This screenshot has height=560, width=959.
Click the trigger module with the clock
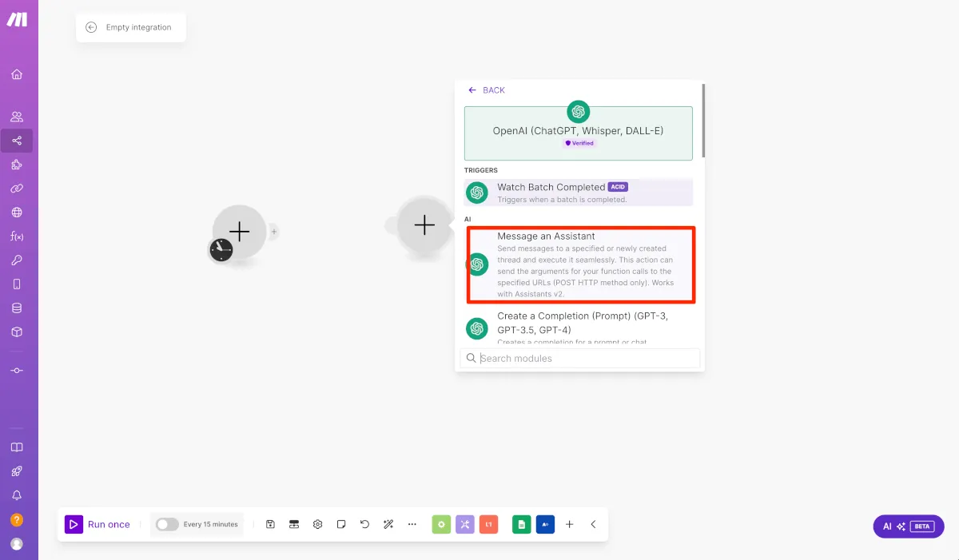(240, 232)
